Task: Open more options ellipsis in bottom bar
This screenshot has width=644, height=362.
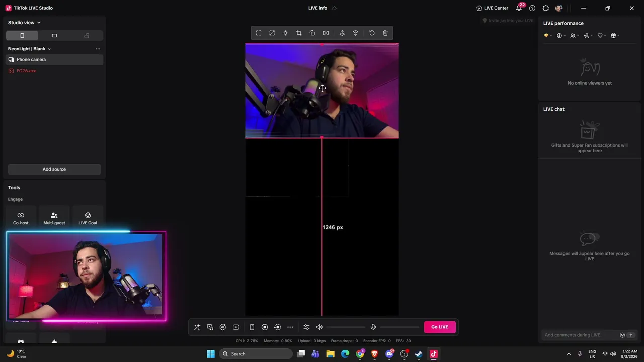Action: pyautogui.click(x=290, y=327)
